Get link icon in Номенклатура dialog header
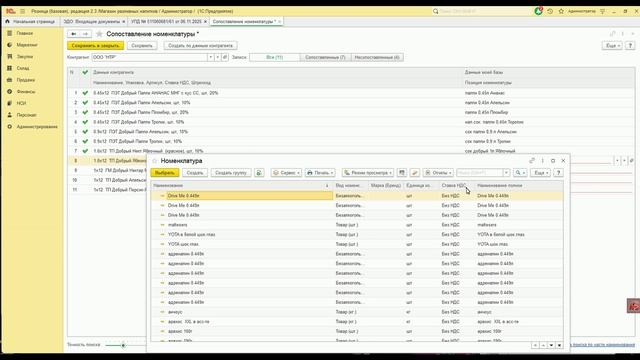The width and height of the screenshot is (640, 360). [x=532, y=161]
